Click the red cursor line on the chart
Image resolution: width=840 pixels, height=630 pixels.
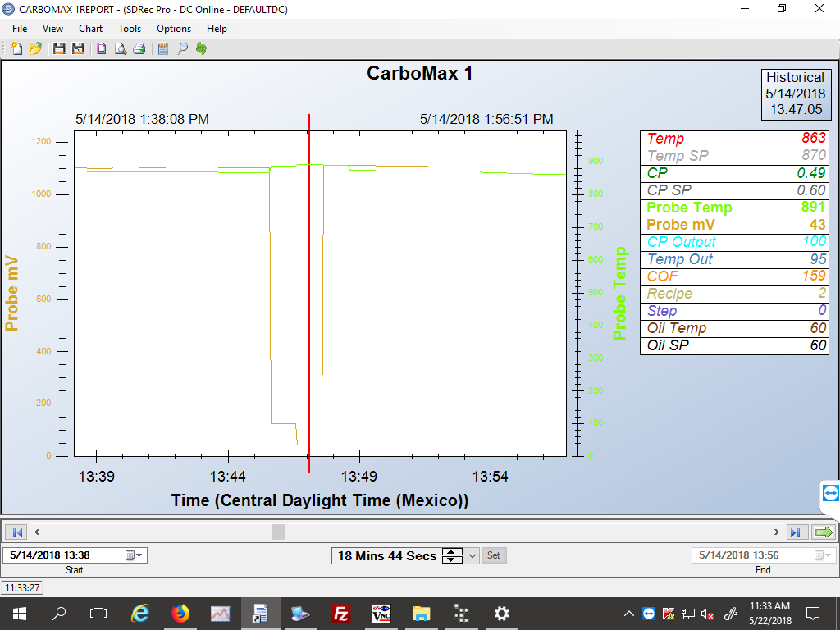309,294
